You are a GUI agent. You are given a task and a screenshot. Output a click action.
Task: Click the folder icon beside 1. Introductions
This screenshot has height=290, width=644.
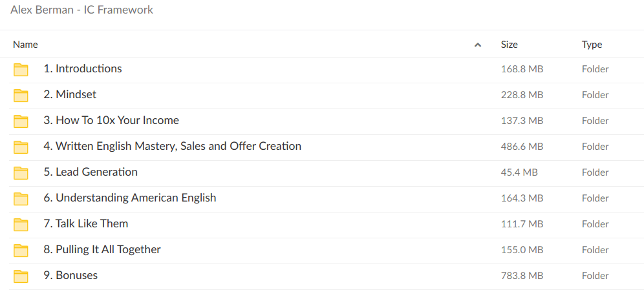(21, 70)
